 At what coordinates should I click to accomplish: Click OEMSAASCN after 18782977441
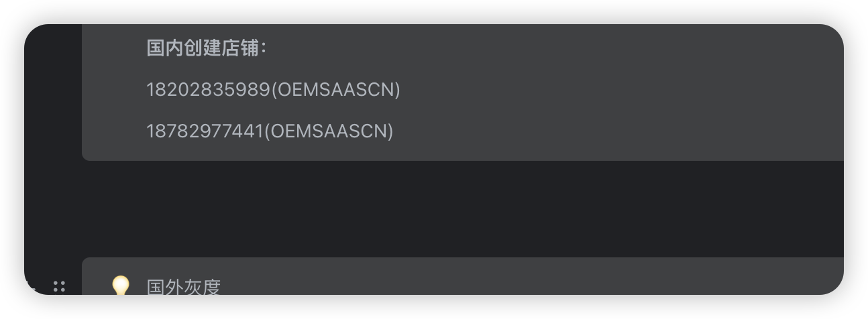[331, 131]
